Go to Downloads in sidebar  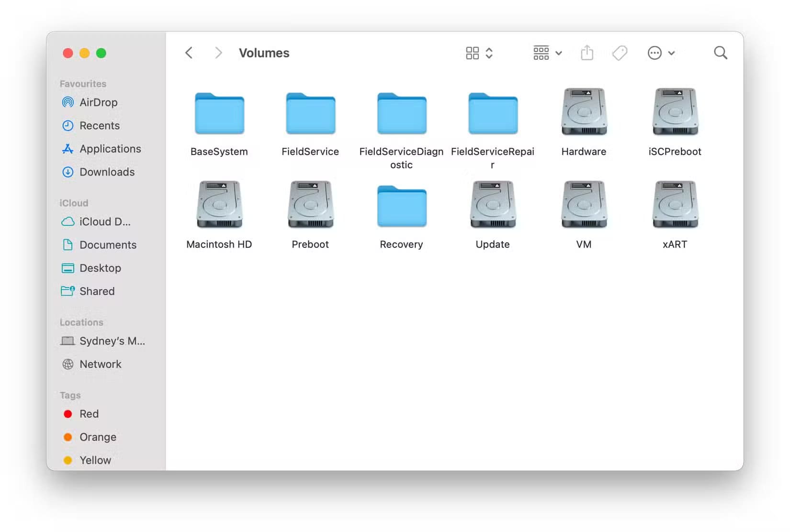click(x=107, y=172)
